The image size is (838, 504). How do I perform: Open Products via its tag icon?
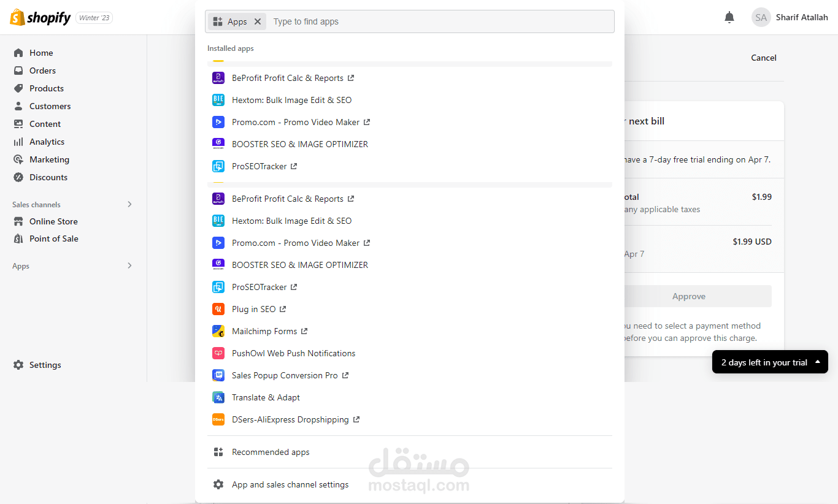18,88
